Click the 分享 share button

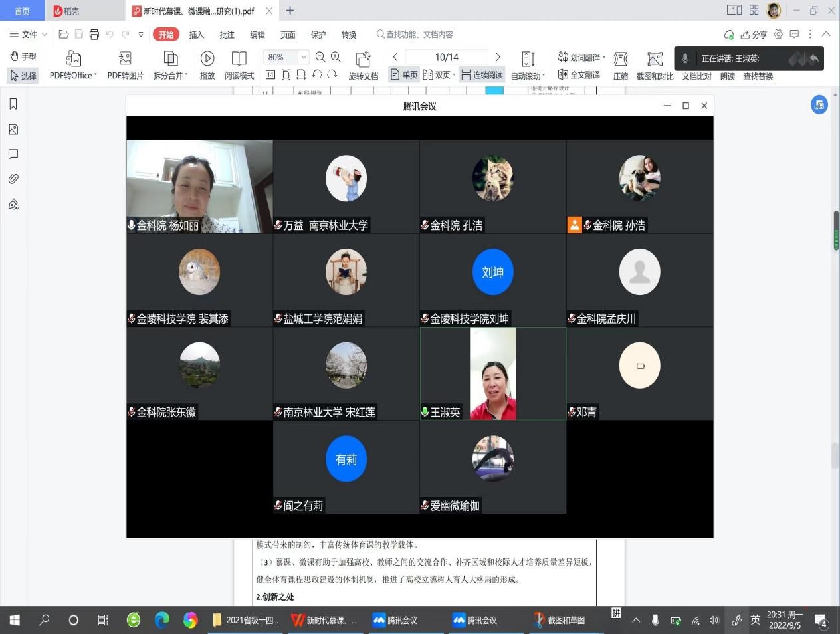pyautogui.click(x=754, y=35)
